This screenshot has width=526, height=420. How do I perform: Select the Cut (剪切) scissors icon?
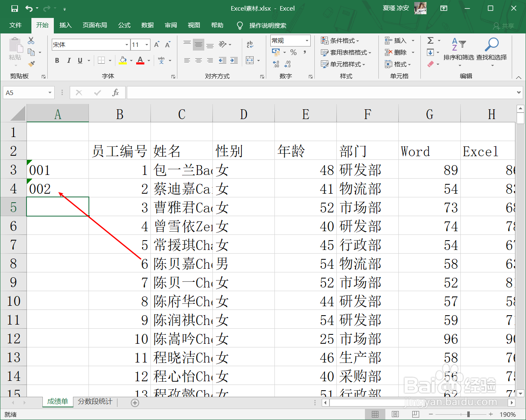point(31,40)
